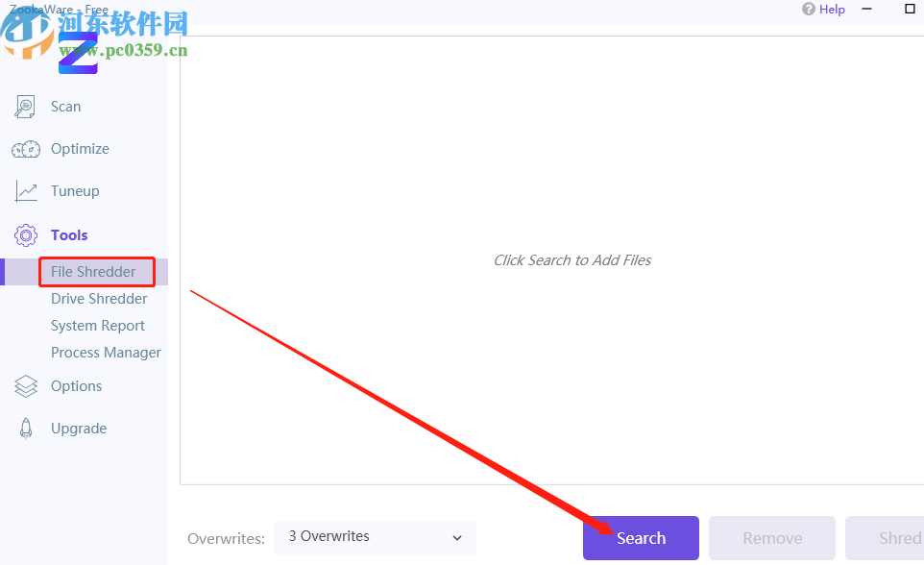The image size is (924, 565).
Task: Click the ZookaWare Z logo
Action: 78,54
